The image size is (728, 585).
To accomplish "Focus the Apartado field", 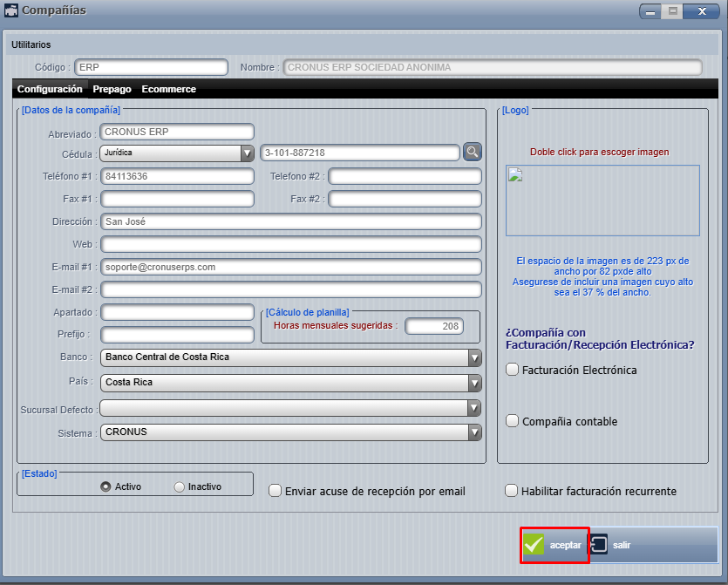I will [177, 312].
